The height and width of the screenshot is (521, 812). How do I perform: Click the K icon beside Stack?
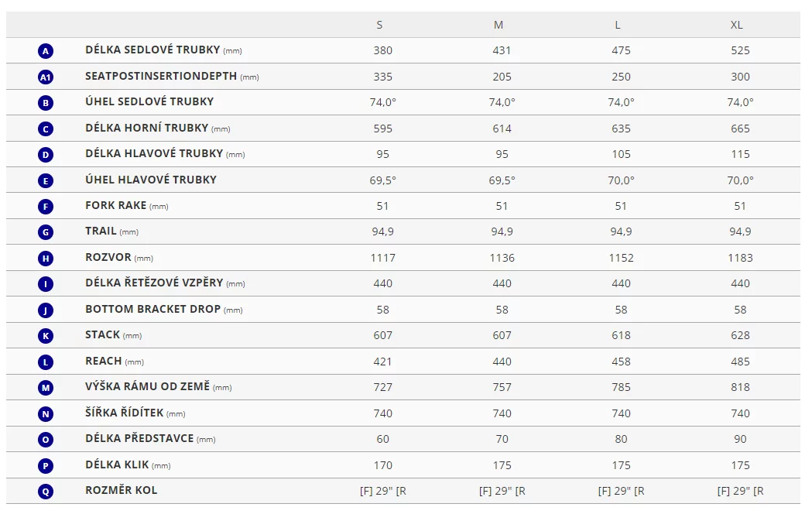pyautogui.click(x=46, y=336)
